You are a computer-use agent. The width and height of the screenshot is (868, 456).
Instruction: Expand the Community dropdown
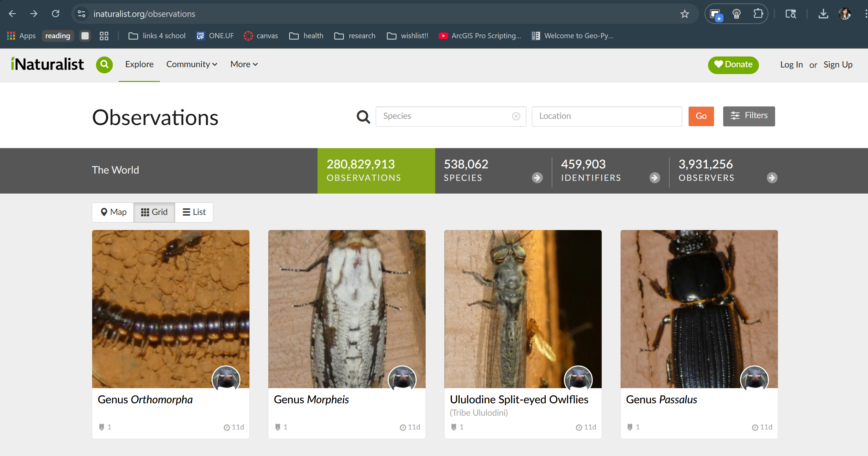(192, 64)
